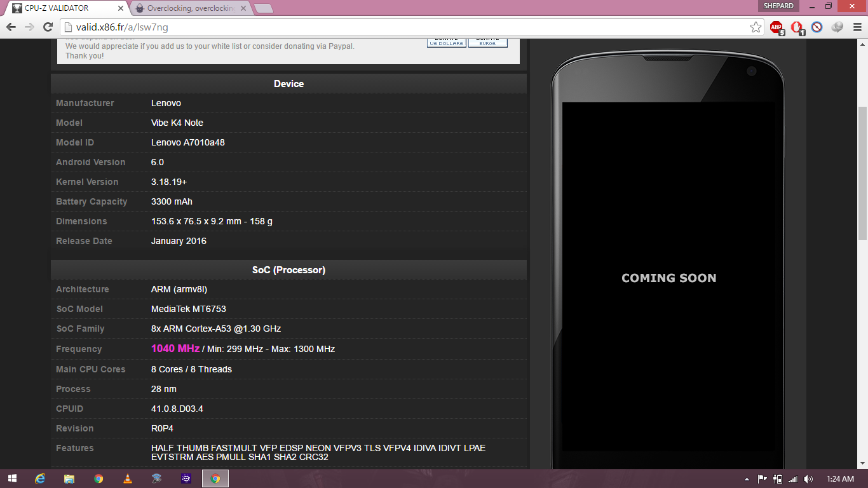Open the satellite-dish taskbar app
Image resolution: width=868 pixels, height=488 pixels.
point(156,478)
